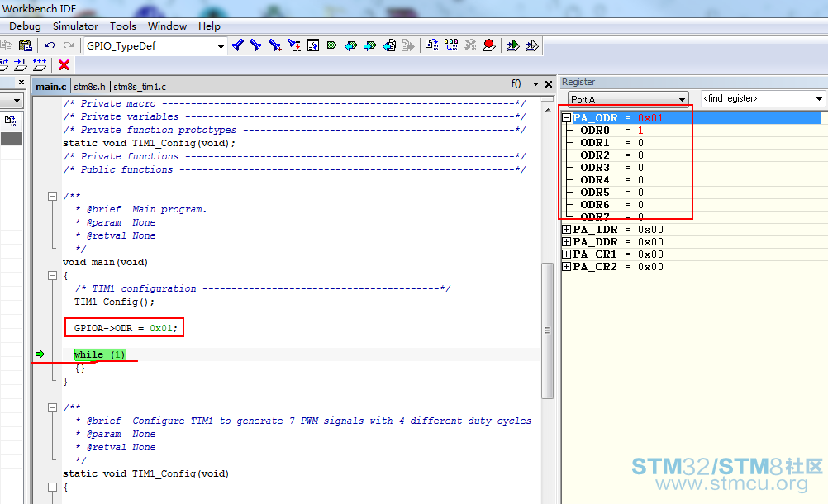
Task: Click the greyed Stop Build icon
Action: click(469, 45)
